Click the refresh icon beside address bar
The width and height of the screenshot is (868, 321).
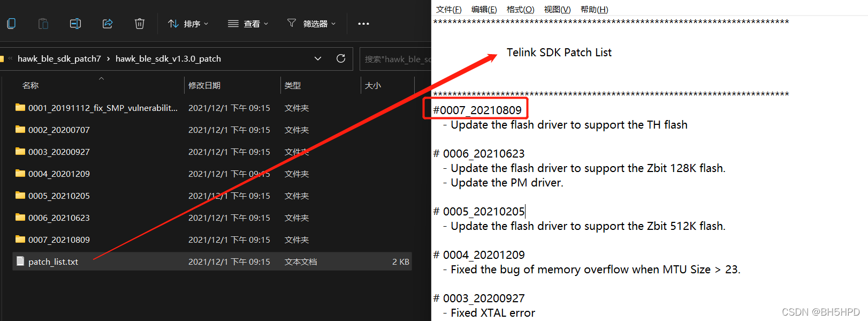(x=341, y=58)
